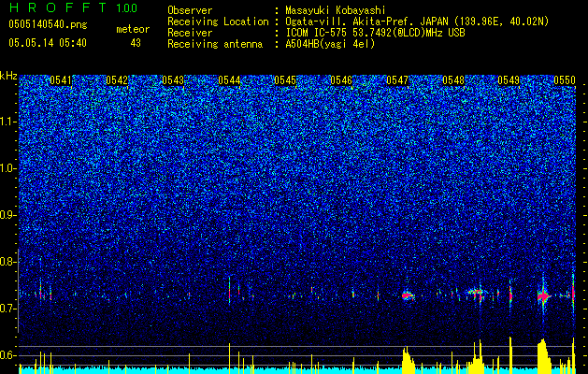Select observer name Masayuki Kobayashi
The image size is (588, 374).
(336, 11)
